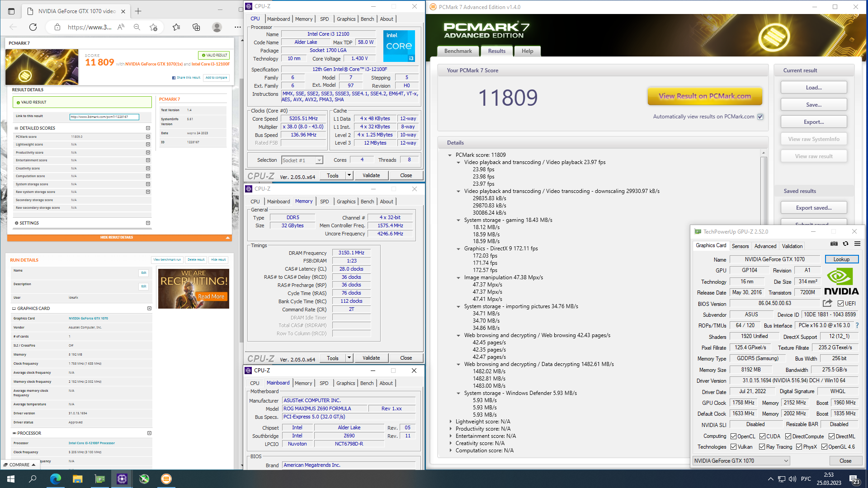Open the Socket #1 selection dropdown
Viewport: 868px width, 488px height.
point(302,160)
